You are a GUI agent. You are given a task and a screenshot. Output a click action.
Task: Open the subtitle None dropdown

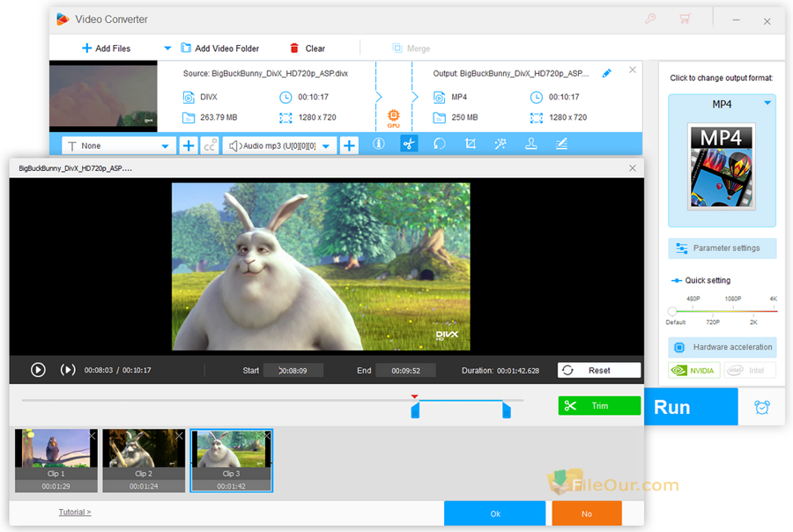click(119, 145)
